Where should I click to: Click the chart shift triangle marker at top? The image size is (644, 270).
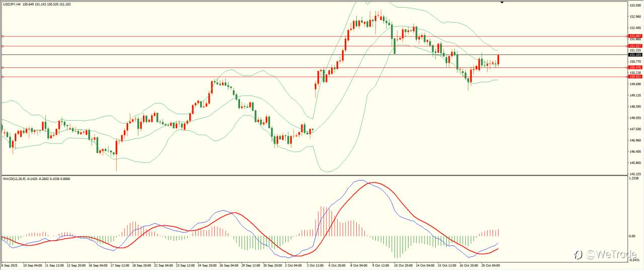(502, 2)
